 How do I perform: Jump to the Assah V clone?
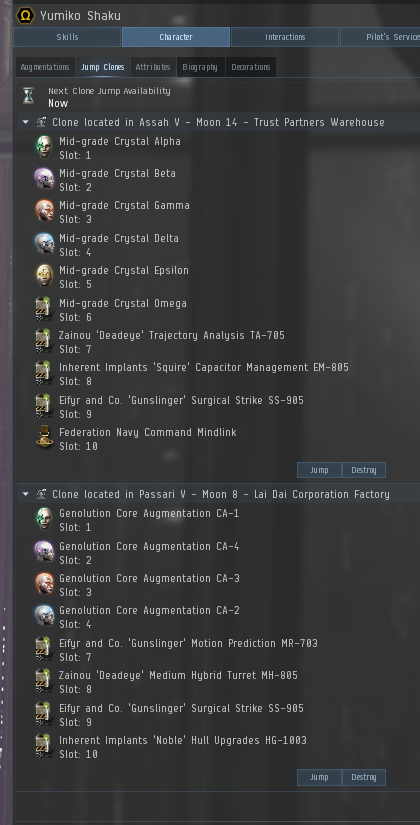click(x=319, y=470)
